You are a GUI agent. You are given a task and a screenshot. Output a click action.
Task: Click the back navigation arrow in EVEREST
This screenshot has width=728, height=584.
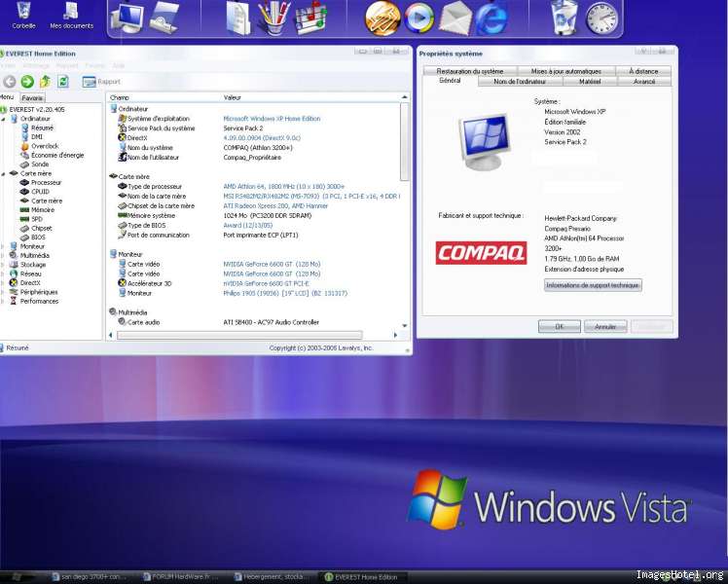pyautogui.click(x=10, y=82)
